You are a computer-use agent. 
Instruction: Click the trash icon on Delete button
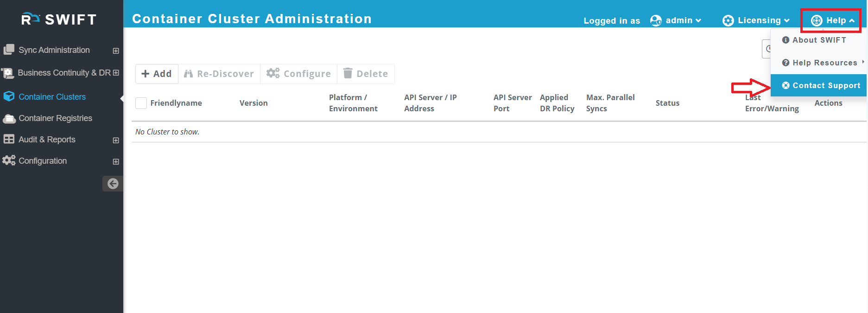[x=348, y=73]
